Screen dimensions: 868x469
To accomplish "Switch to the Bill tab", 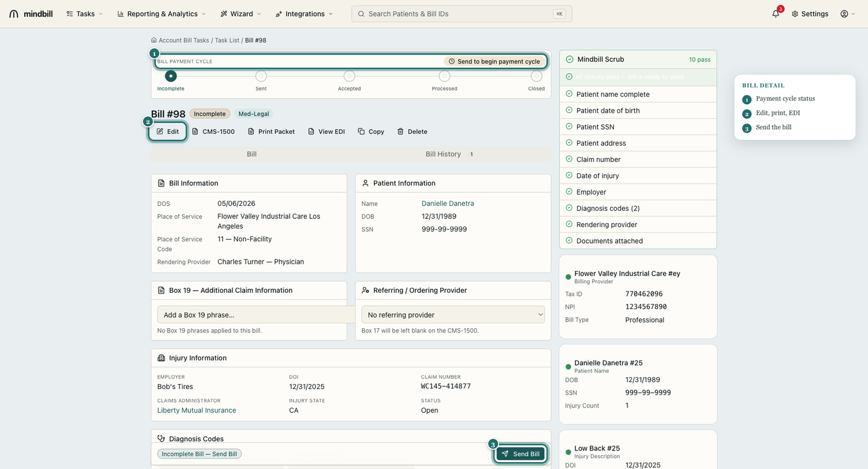I will (252, 154).
